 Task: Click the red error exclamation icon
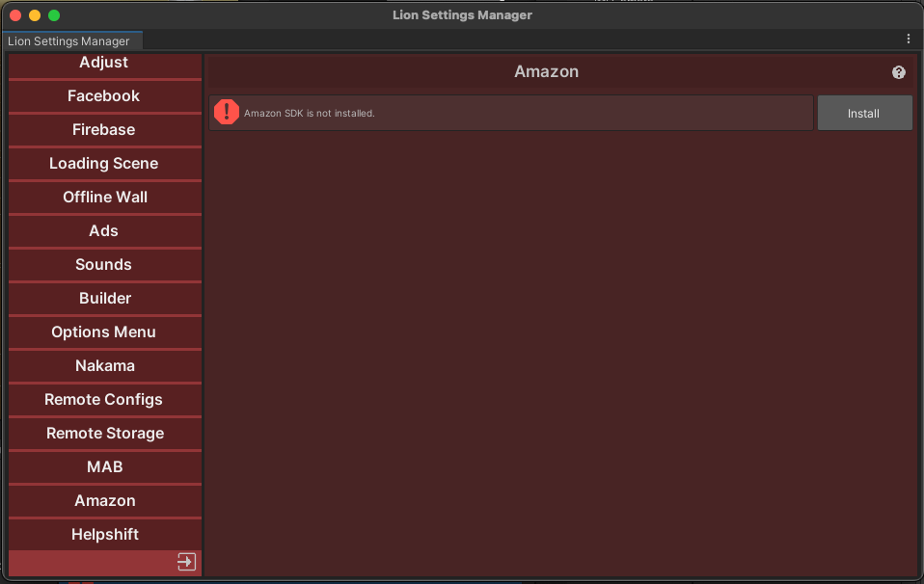point(227,112)
